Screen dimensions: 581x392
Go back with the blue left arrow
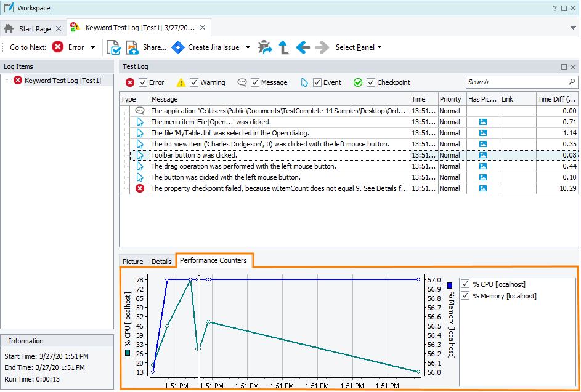(x=303, y=47)
